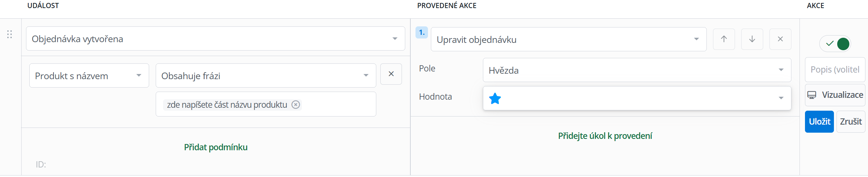The height and width of the screenshot is (177, 868).
Task: Expand the Produkt s názvem dropdown
Action: tap(89, 75)
